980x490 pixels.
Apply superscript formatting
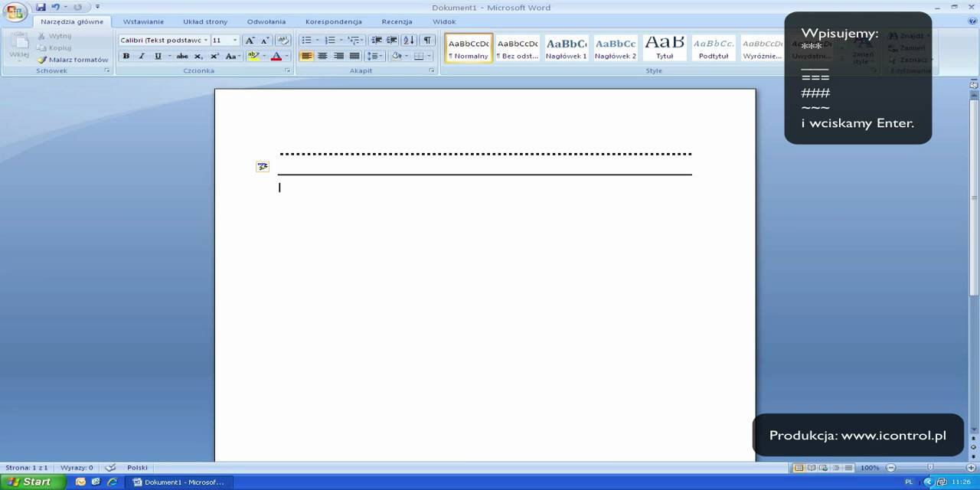tap(214, 56)
